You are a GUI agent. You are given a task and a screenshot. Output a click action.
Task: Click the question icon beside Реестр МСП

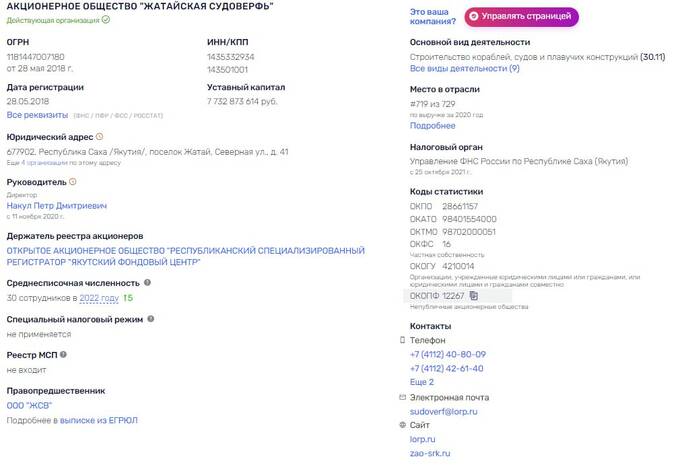pyautogui.click(x=63, y=354)
